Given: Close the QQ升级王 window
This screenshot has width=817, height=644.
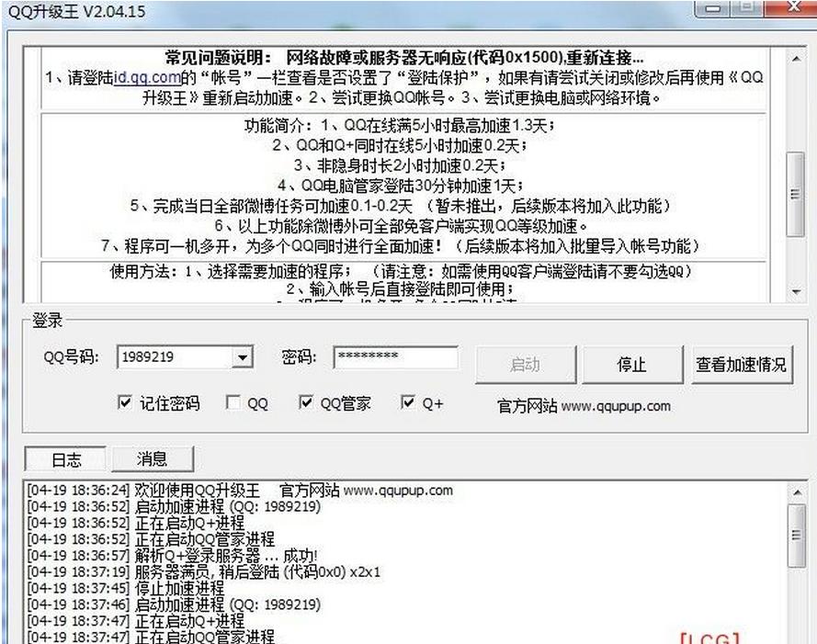Looking at the screenshot, I should click(x=794, y=6).
